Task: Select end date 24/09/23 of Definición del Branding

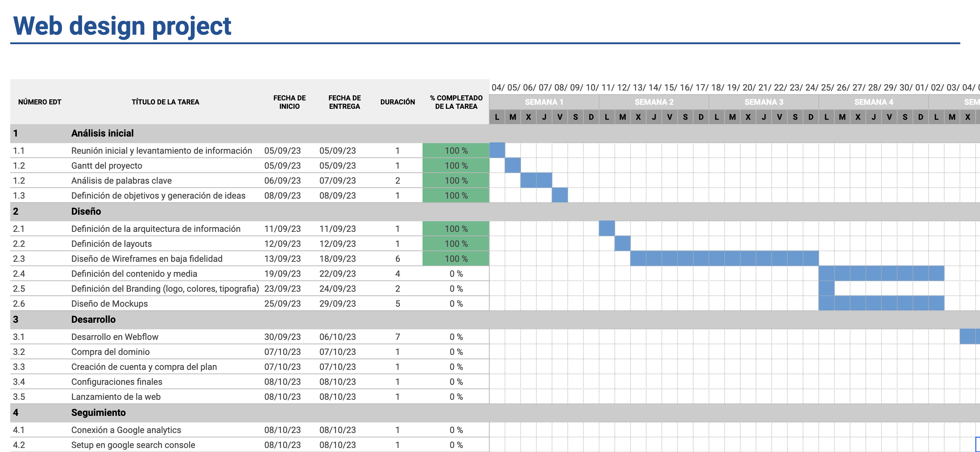Action: click(337, 289)
